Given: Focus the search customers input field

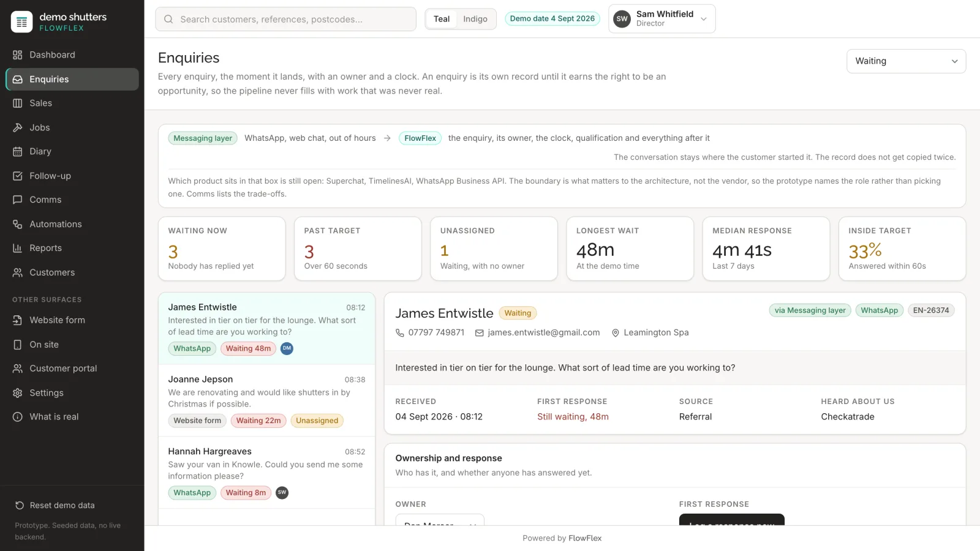Looking at the screenshot, I should pyautogui.click(x=286, y=19).
